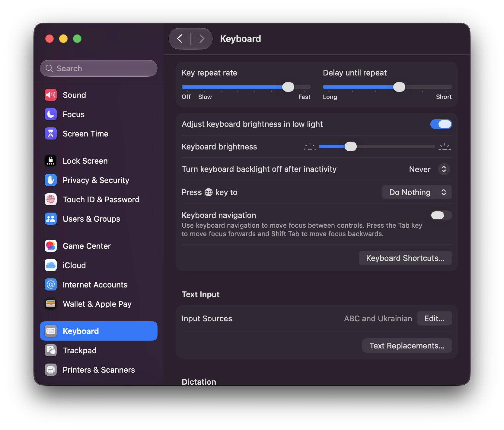The width and height of the screenshot is (504, 430).
Task: Click the Fast label under key repeat
Action: click(304, 97)
